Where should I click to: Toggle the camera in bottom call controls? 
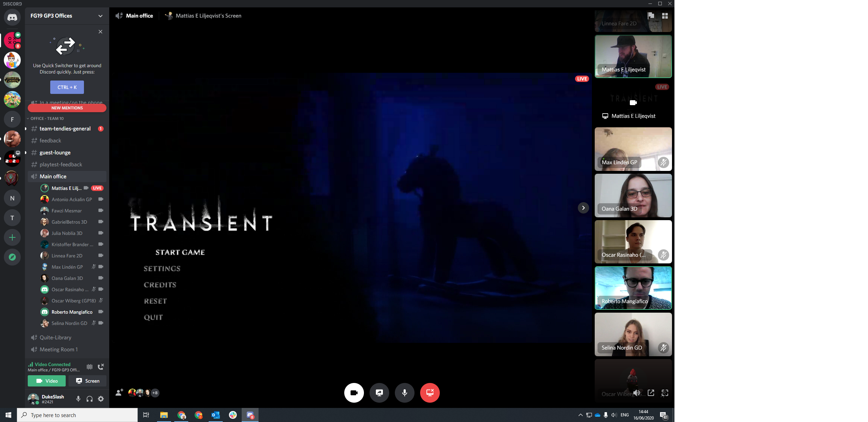tap(354, 392)
